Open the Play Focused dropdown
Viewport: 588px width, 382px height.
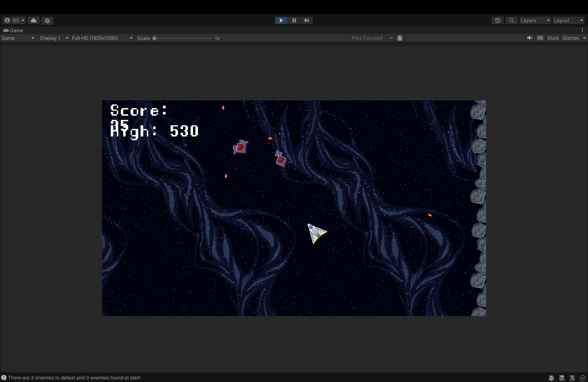(x=372, y=38)
